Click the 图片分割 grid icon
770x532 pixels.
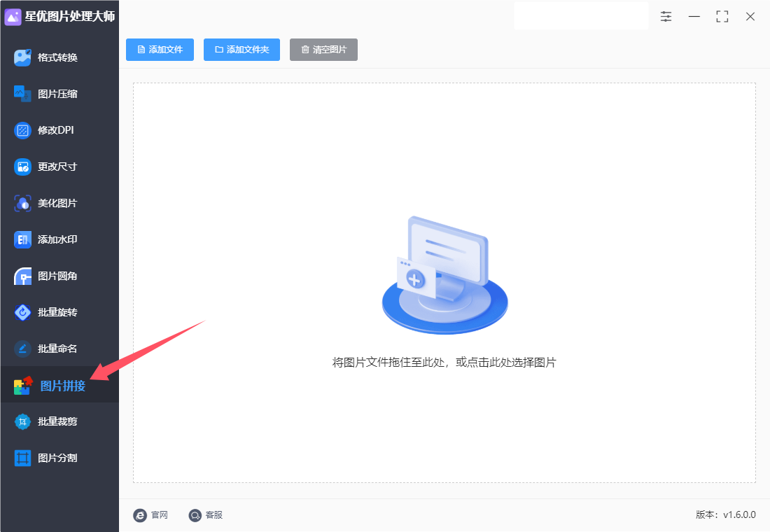point(22,458)
